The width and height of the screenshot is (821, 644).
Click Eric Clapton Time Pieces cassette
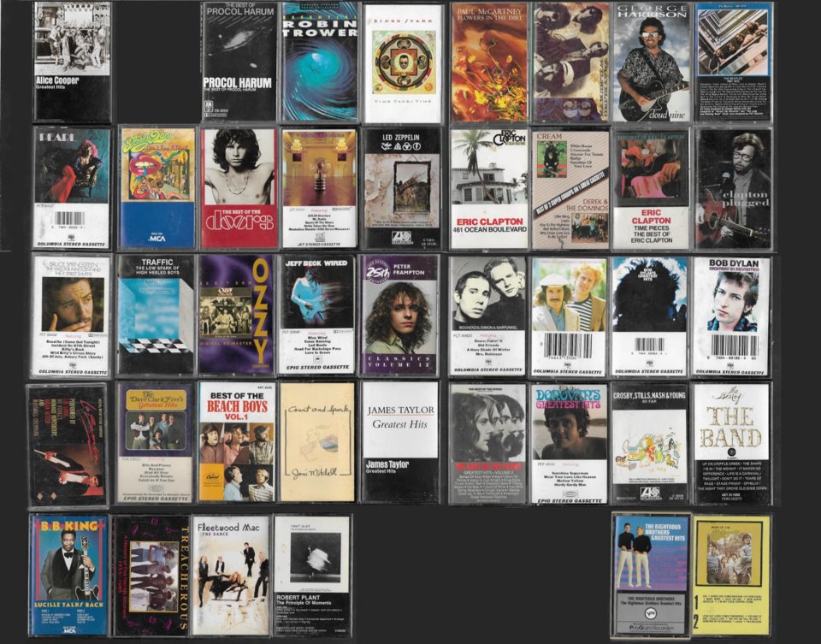coord(651,189)
